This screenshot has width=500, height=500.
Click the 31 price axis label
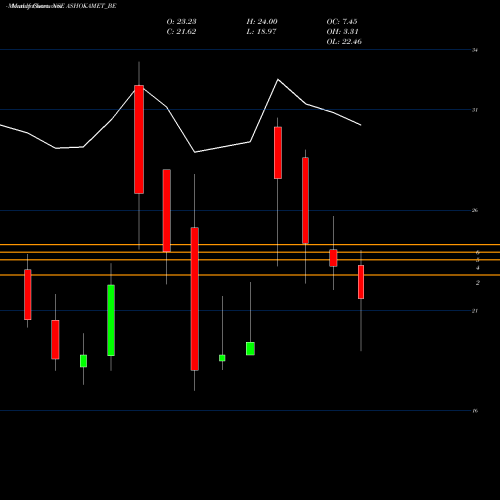[x=475, y=110]
